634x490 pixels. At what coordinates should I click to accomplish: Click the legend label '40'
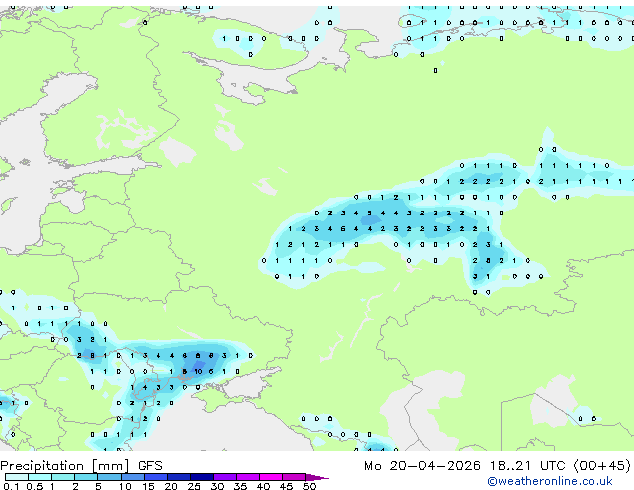point(263,486)
